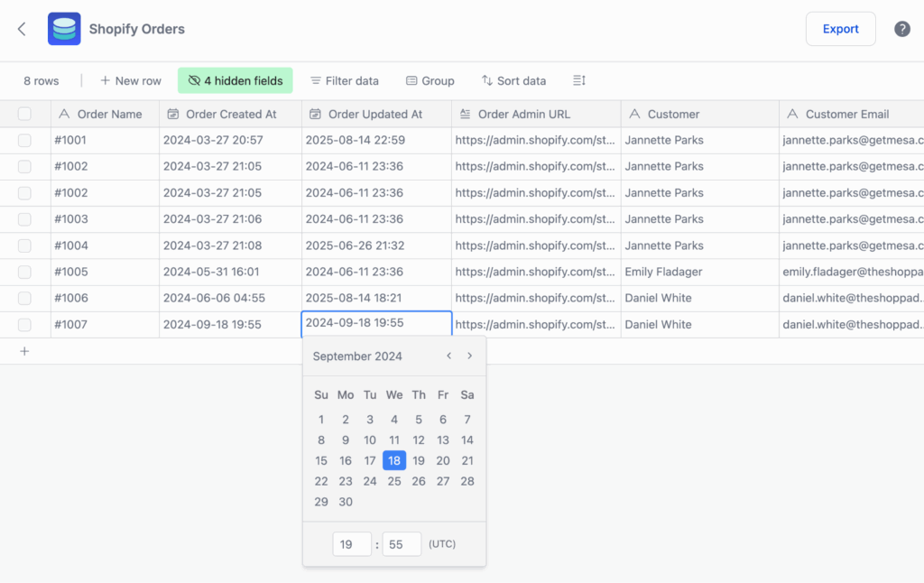This screenshot has height=583, width=924.
Task: Toggle the select-all rows checkbox
Action: pyautogui.click(x=24, y=114)
